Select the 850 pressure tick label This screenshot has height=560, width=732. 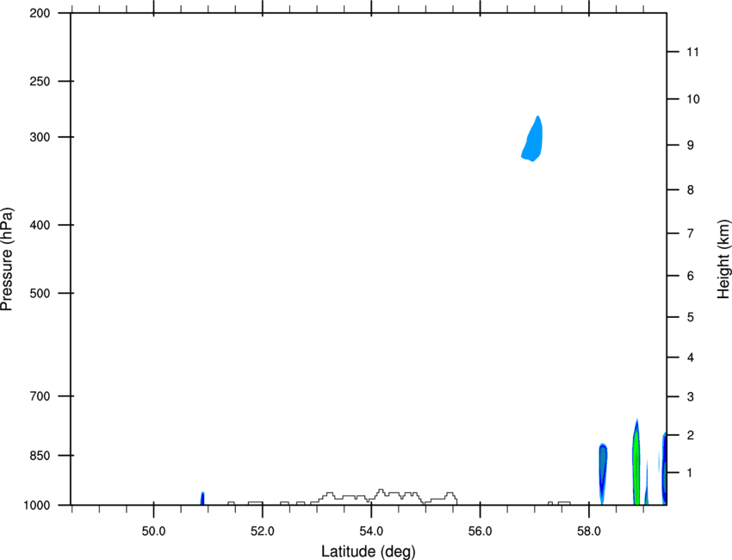(40, 456)
